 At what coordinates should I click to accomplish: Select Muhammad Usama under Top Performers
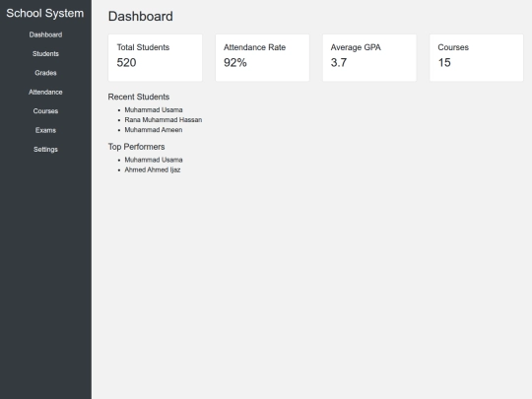(154, 160)
